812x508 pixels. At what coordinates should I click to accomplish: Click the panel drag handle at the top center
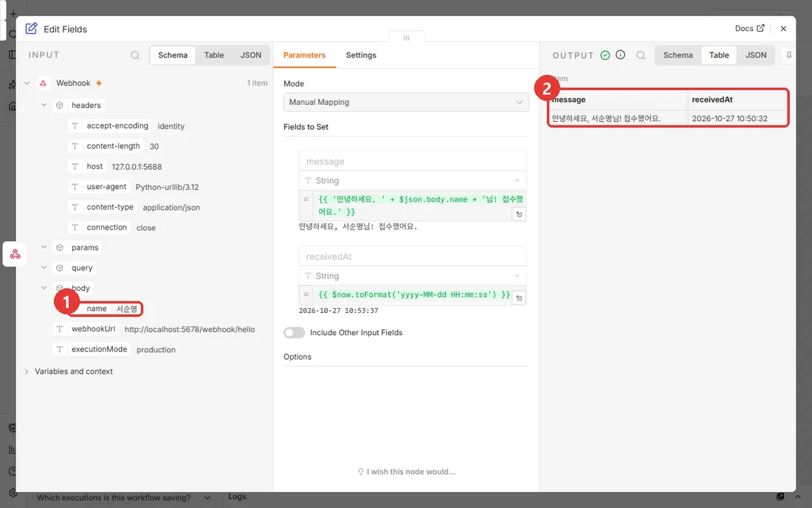407,38
